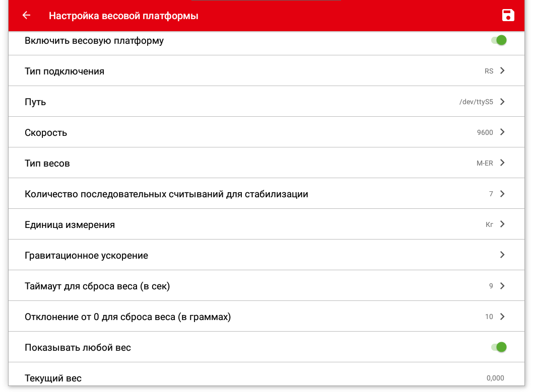Screen dimensions: 533x392
Task: Click the back arrow icon
Action: click(x=26, y=16)
